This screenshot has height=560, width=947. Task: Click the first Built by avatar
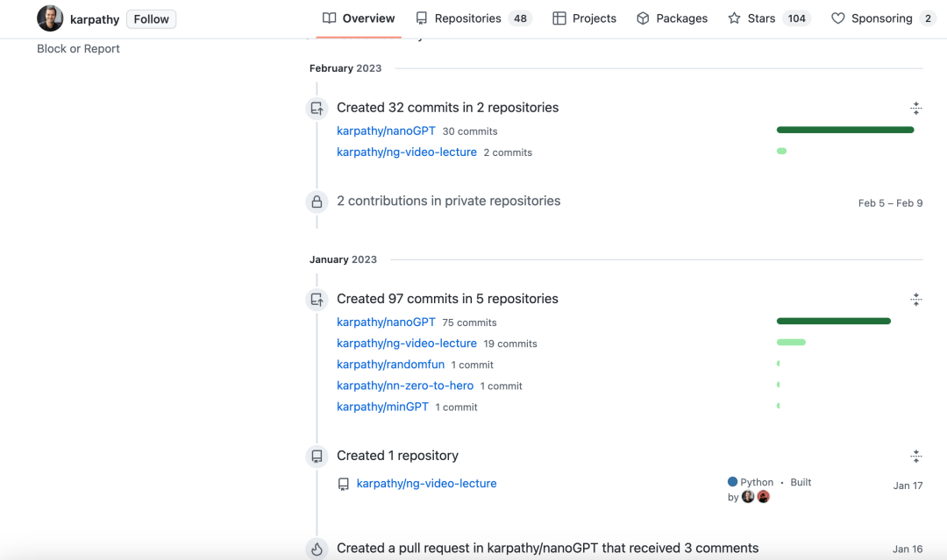pos(748,497)
